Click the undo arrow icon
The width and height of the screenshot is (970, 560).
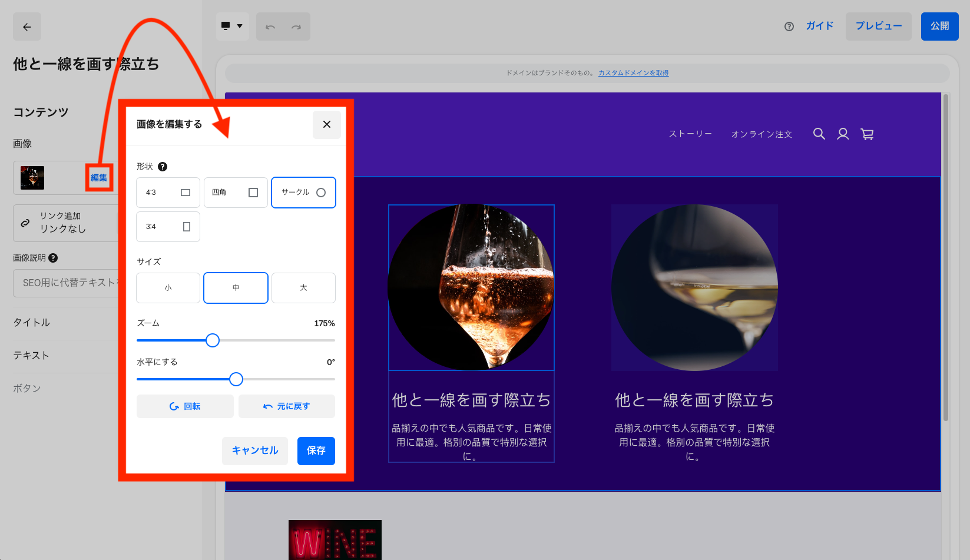click(270, 26)
